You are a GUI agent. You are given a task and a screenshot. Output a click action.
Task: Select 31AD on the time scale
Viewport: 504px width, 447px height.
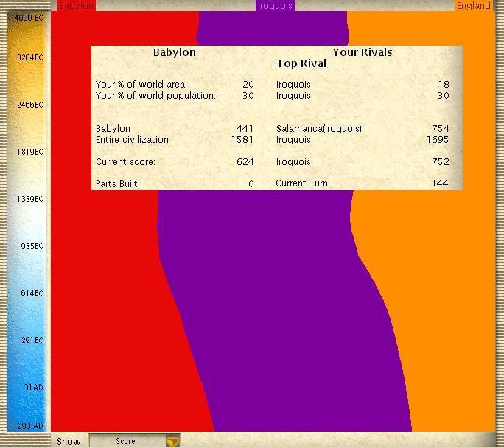[x=32, y=387]
